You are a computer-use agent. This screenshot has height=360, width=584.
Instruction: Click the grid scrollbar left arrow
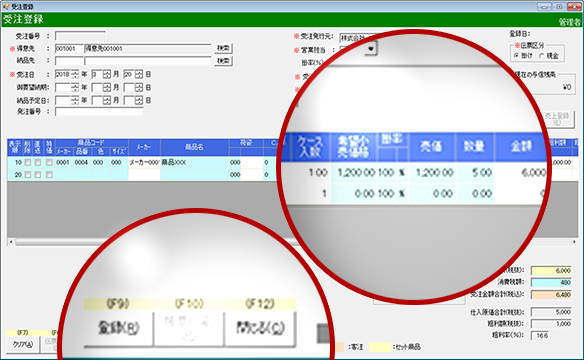tap(11, 242)
